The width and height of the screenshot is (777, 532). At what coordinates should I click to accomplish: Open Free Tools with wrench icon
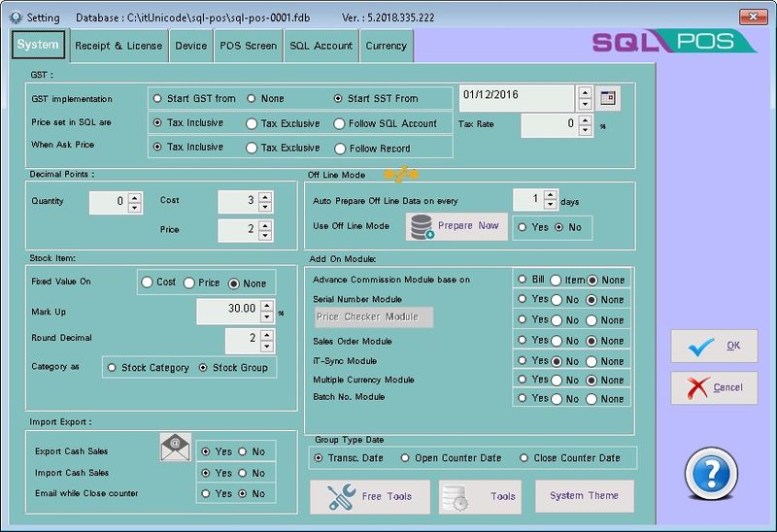click(x=370, y=496)
